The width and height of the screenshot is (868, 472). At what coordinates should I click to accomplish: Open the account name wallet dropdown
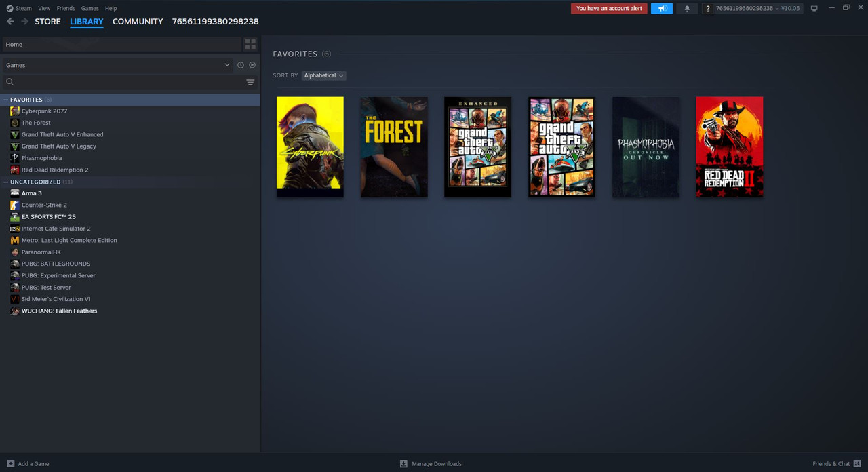(x=757, y=8)
